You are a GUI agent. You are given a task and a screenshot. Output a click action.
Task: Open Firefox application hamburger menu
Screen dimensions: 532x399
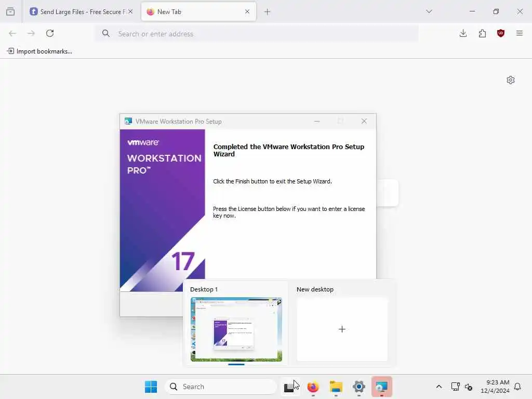[x=520, y=33]
